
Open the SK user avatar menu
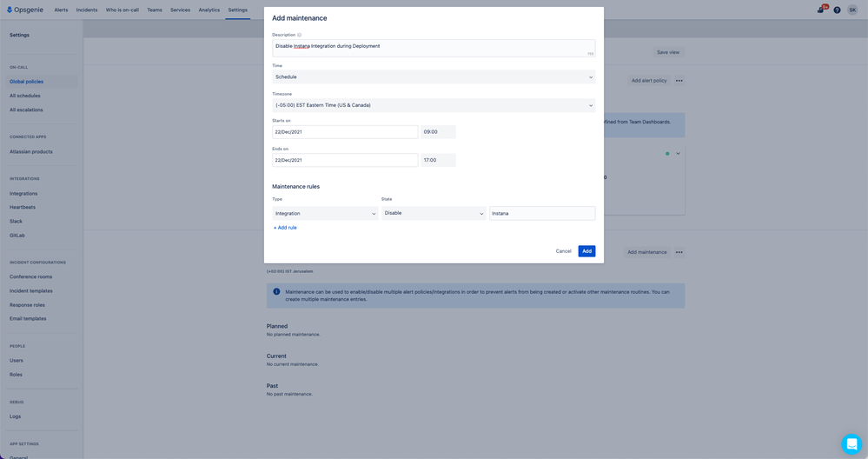[x=852, y=10]
